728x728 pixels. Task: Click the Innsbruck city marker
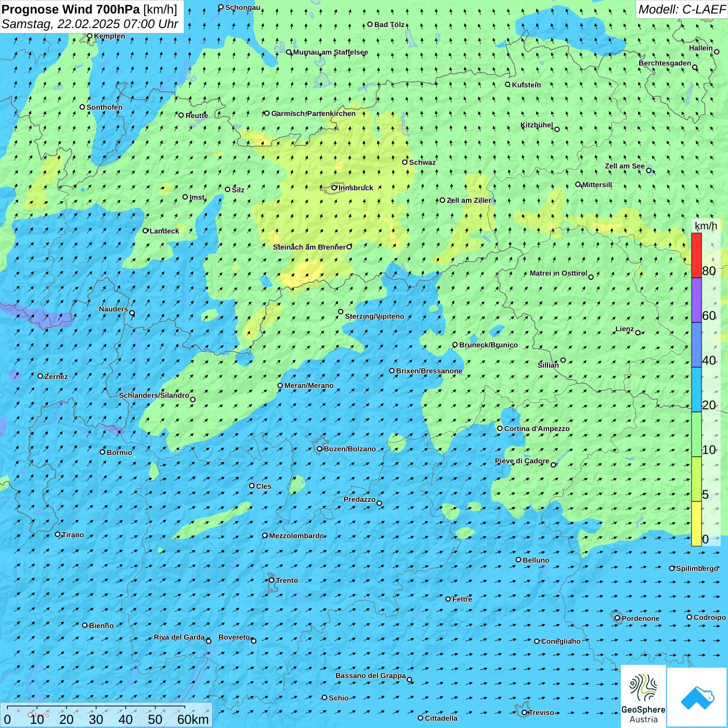coord(334,188)
